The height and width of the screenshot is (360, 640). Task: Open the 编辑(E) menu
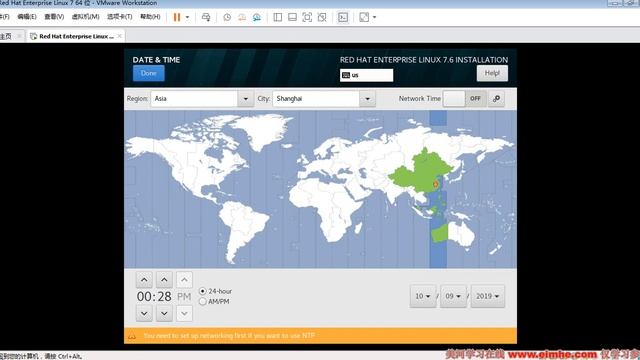pos(27,17)
